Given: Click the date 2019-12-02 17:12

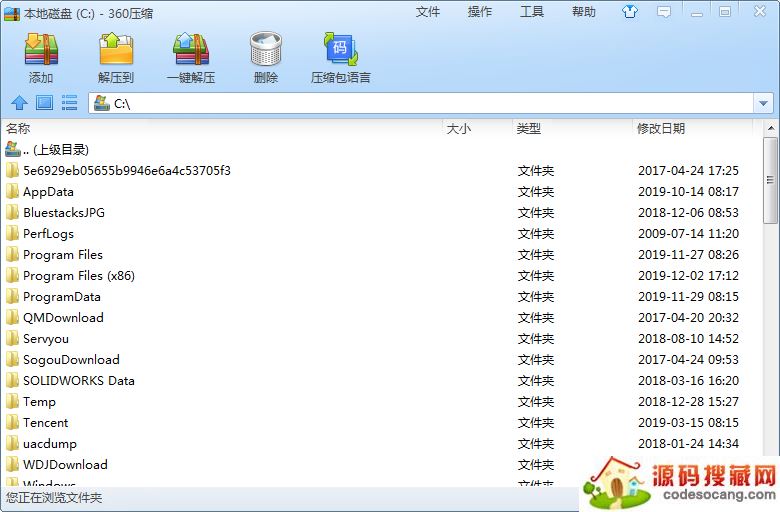Looking at the screenshot, I should coord(688,276).
